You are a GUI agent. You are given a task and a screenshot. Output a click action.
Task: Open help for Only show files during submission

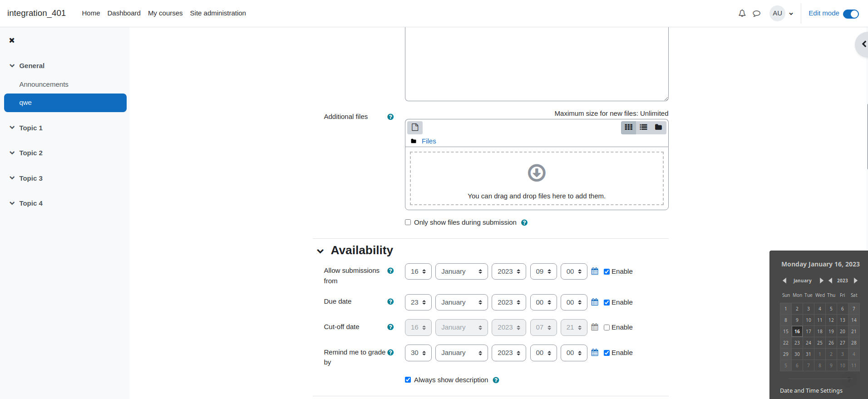(x=524, y=222)
